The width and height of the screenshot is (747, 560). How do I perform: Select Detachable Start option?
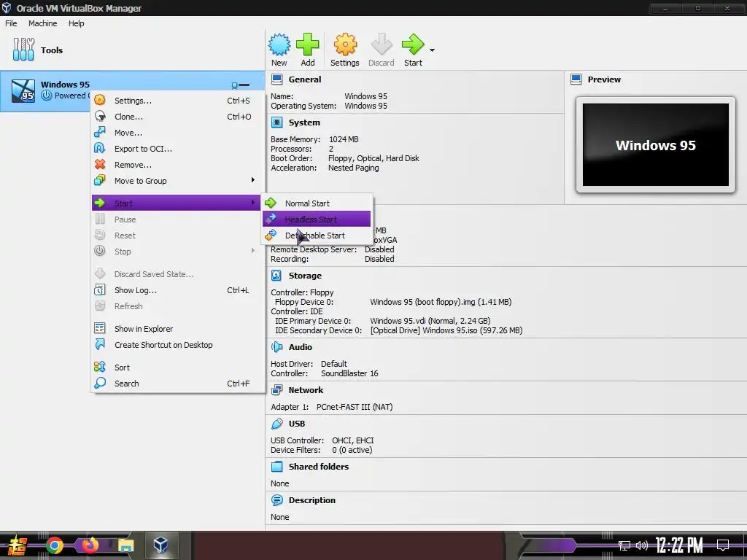tap(317, 236)
